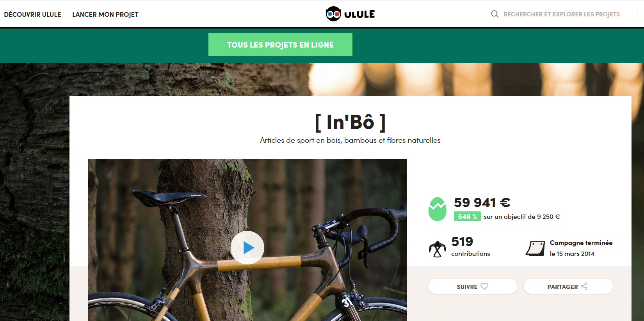Click Tous les projets en ligne button

(280, 44)
